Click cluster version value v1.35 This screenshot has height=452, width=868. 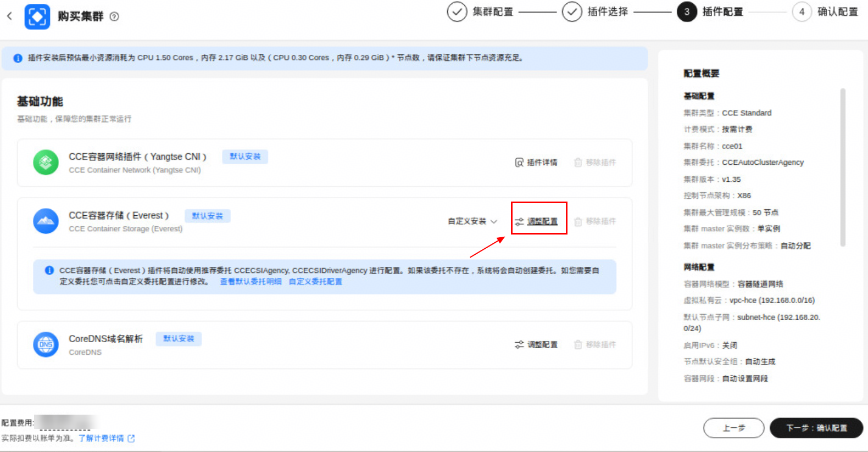pyautogui.click(x=731, y=180)
